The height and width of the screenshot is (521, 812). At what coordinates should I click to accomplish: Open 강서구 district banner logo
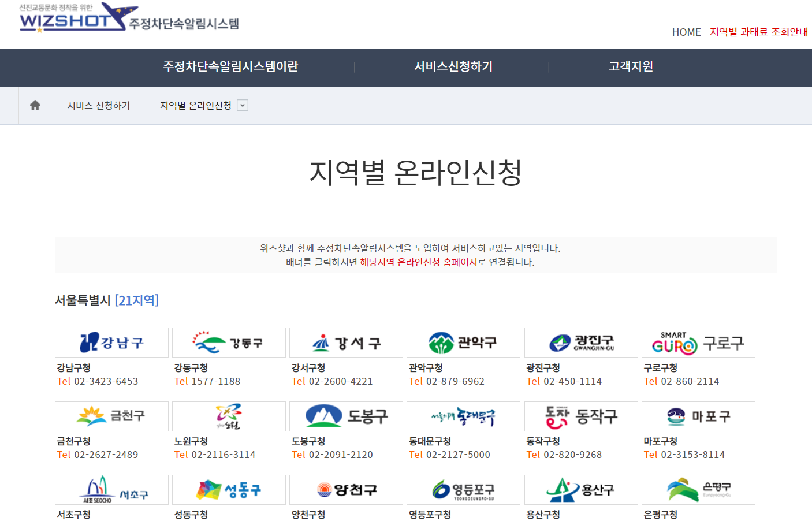(x=346, y=343)
